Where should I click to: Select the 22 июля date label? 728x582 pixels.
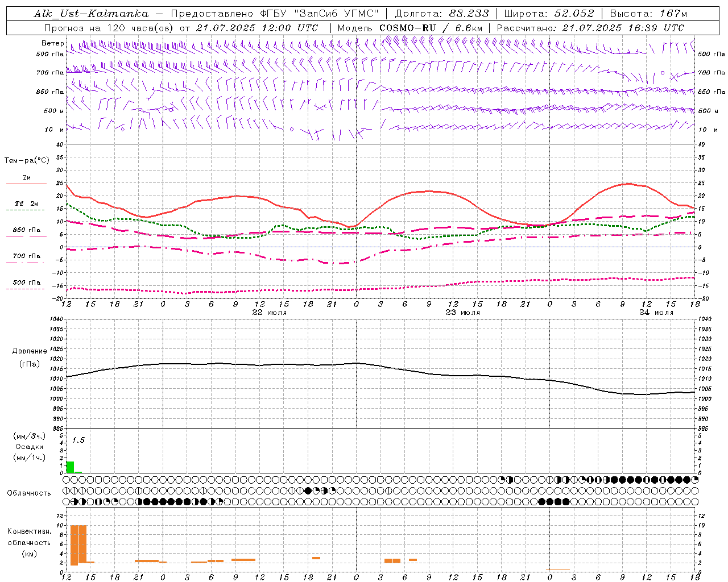[270, 313]
